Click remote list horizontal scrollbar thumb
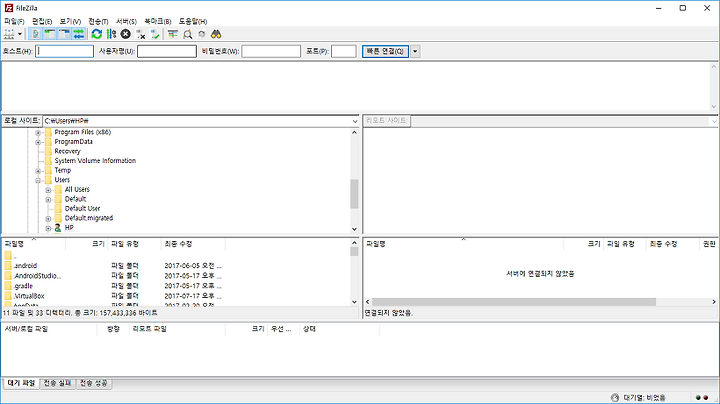The image size is (720, 404). pyautogui.click(x=514, y=302)
